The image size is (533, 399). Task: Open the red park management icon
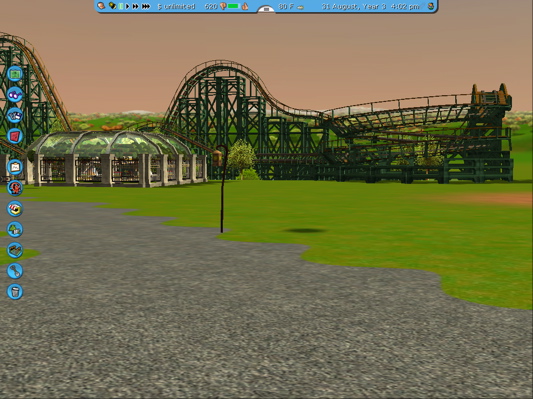15,136
